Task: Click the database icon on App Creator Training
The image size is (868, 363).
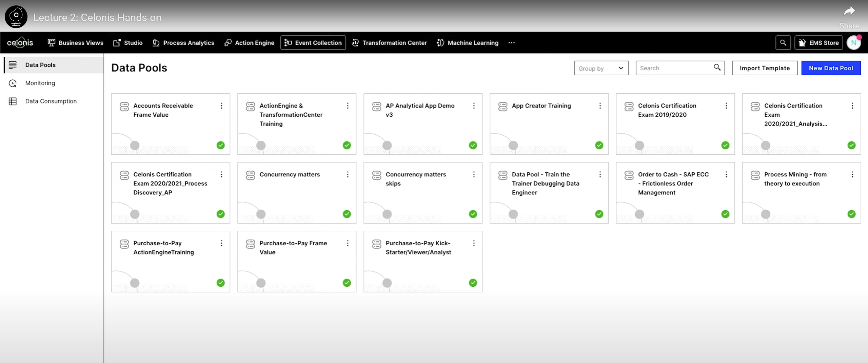Action: pos(503,107)
